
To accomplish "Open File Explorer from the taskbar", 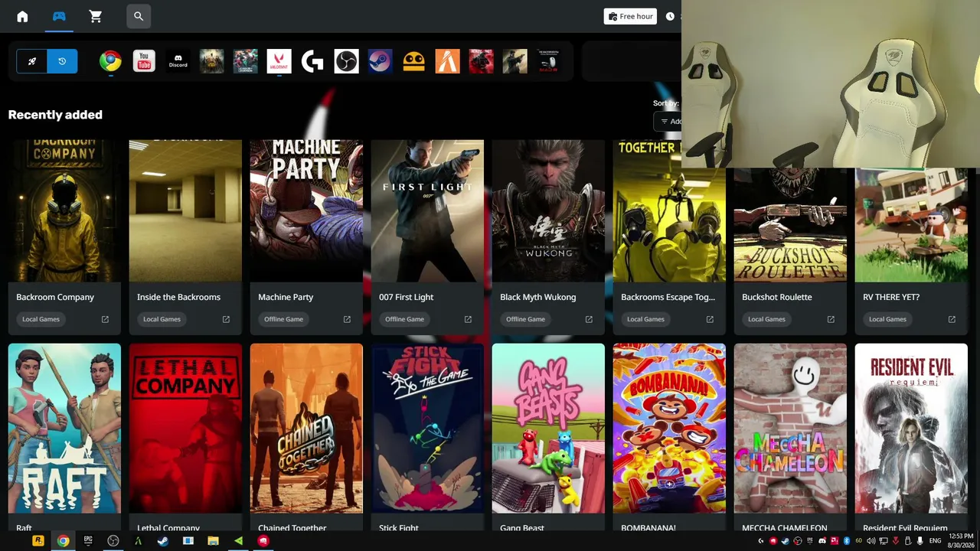I will [x=213, y=541].
